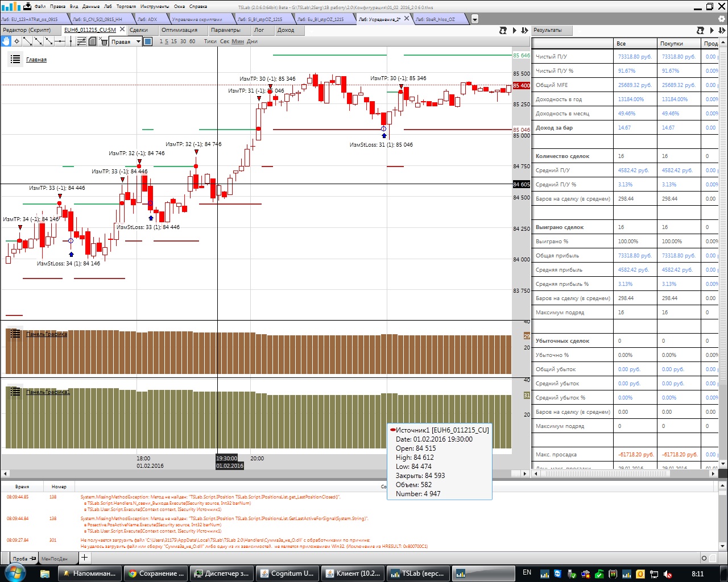
Task: Open the Напоминан... taskbar window
Action: pyautogui.click(x=90, y=573)
